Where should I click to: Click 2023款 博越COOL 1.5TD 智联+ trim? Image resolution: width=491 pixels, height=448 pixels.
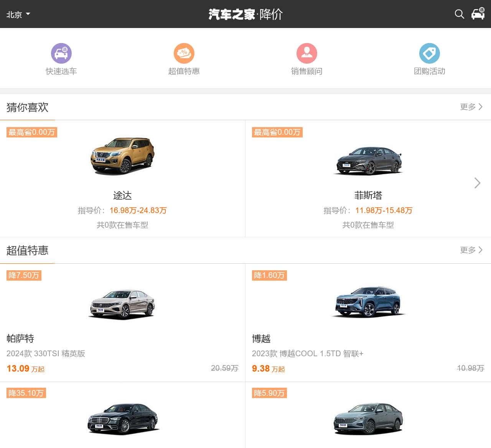coord(308,354)
